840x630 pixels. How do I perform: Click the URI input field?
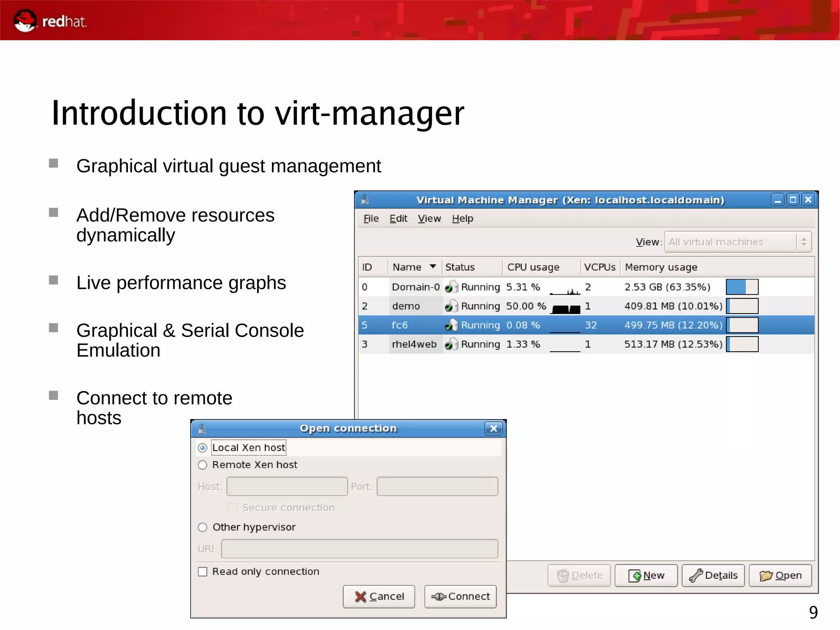[x=359, y=549]
